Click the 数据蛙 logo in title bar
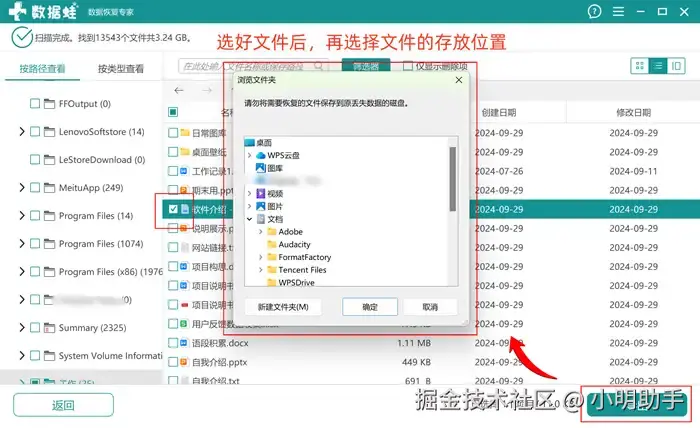This screenshot has width=700, height=428. point(42,11)
